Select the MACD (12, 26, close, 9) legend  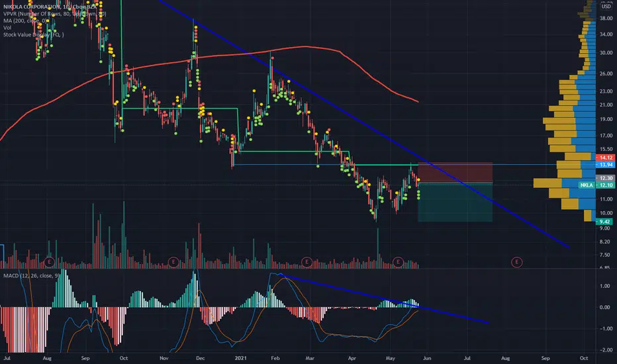(x=32, y=275)
